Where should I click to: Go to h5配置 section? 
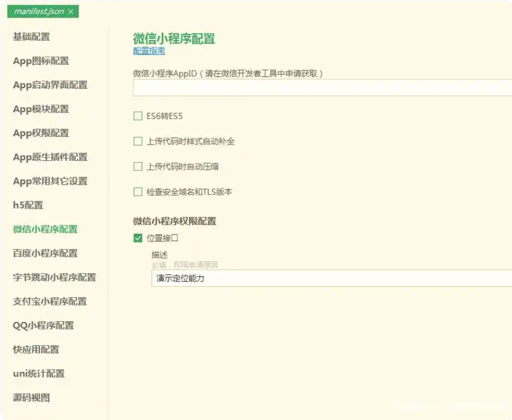click(28, 205)
